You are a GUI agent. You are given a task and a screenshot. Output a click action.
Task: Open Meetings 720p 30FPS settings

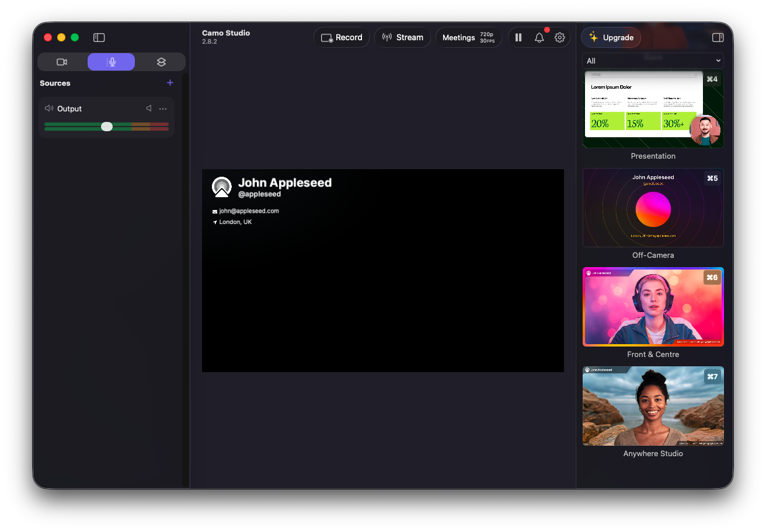[468, 37]
